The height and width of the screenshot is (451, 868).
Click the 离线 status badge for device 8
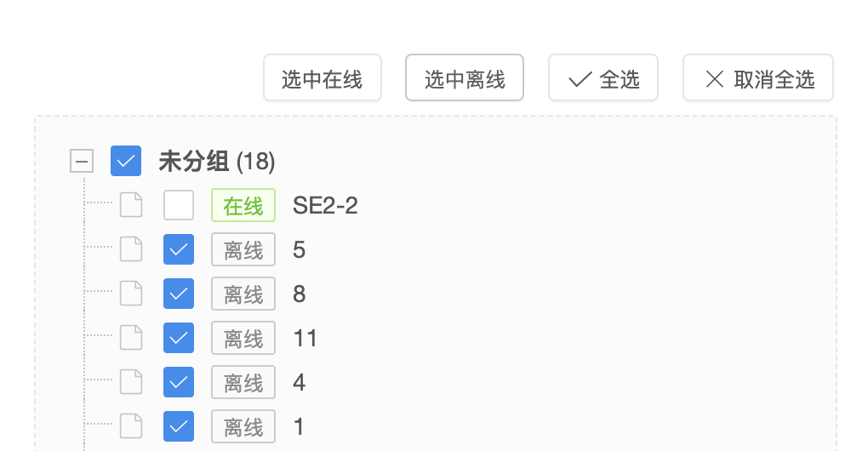coord(243,294)
